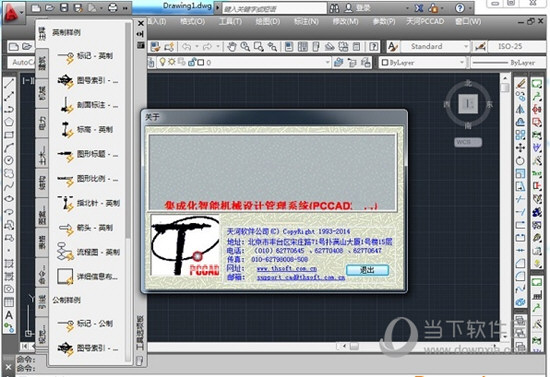Click the Text Style icon beside Standard
Image resolution: width=550 pixels, height=377 pixels.
(393, 46)
